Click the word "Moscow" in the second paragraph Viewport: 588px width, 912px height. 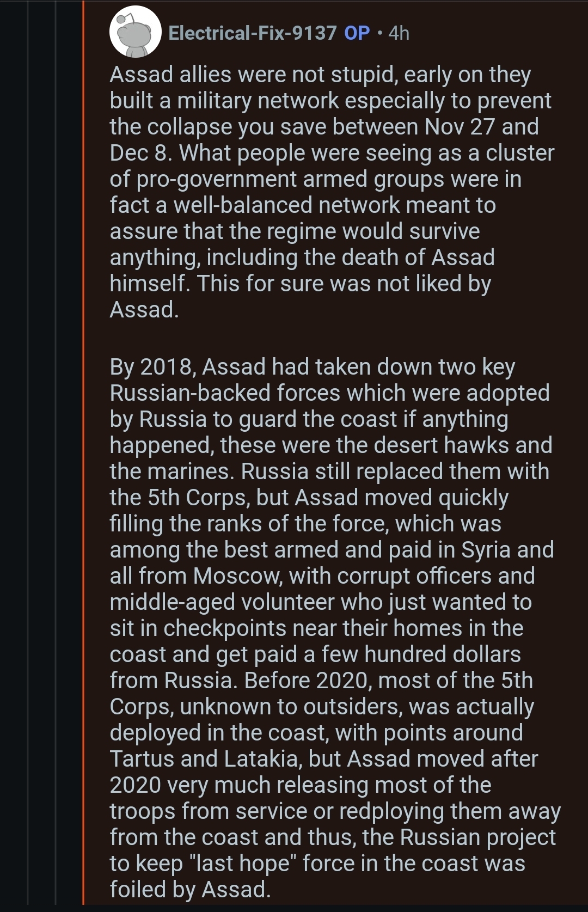pos(237,576)
